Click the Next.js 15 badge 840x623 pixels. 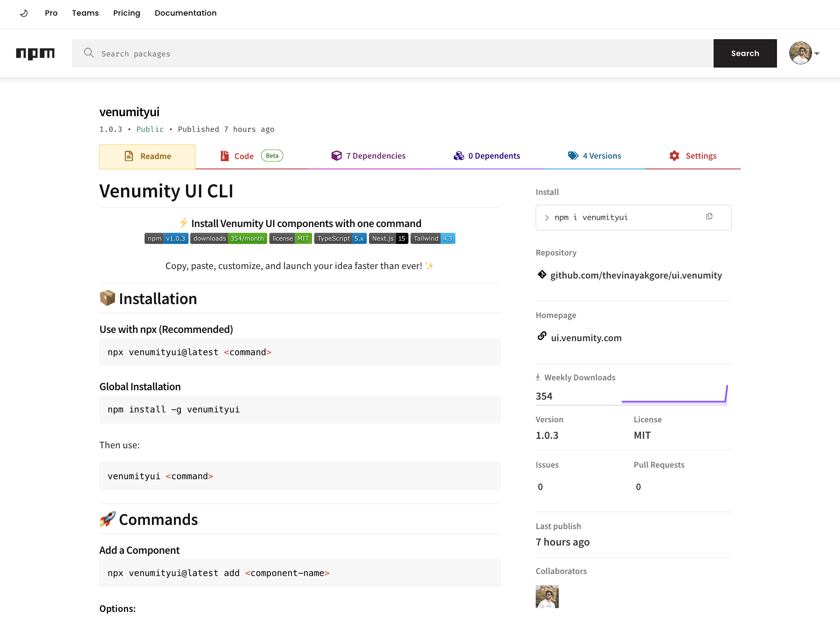click(x=389, y=239)
